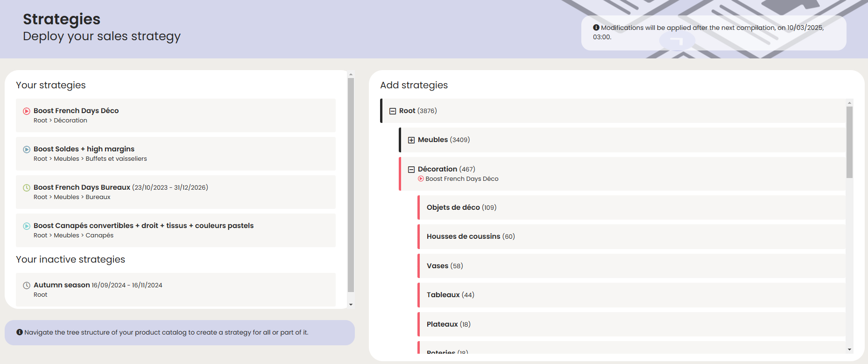Click the clock icon beside Autumn season

point(27,285)
